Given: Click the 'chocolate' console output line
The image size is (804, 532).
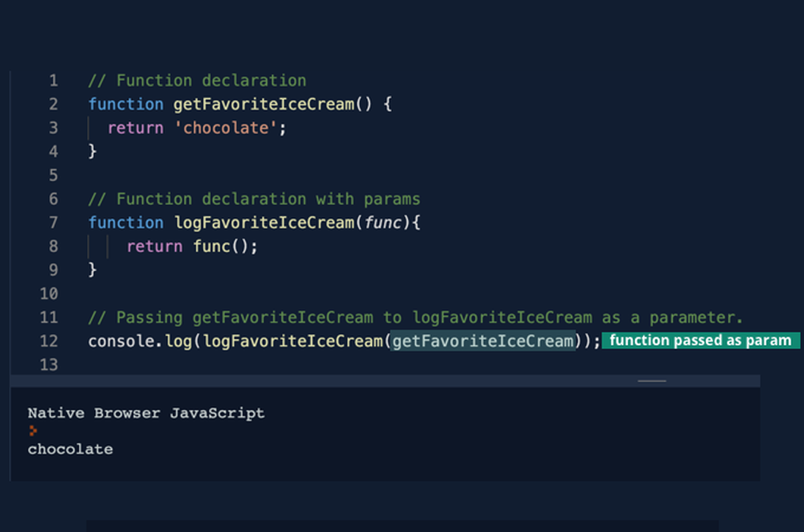Looking at the screenshot, I should [70, 449].
